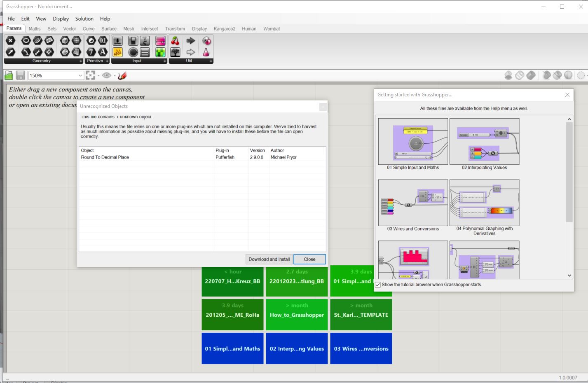The width and height of the screenshot is (588, 383).
Task: Pick the Circle parameter in Geometry panel
Action: [26, 40]
